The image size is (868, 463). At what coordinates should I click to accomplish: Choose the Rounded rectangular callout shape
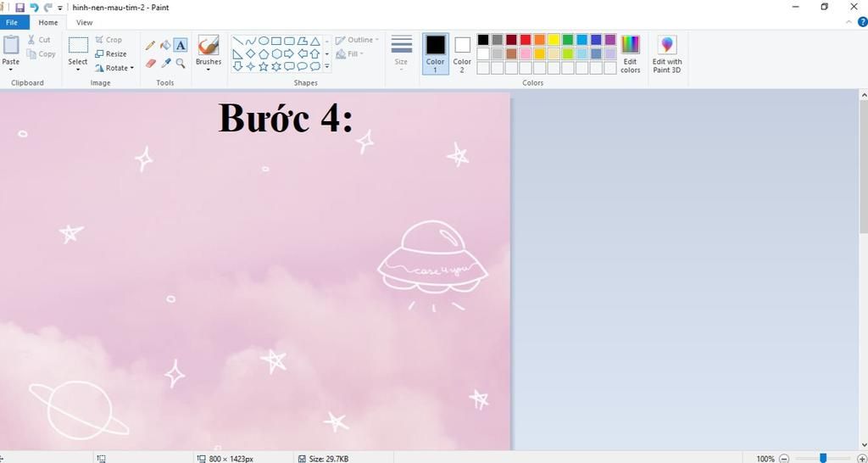click(289, 66)
